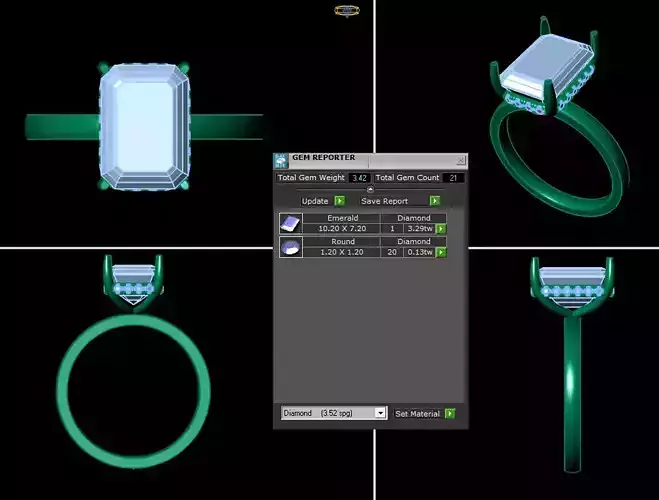
Task: Click the green Set Material arrow button
Action: 450,413
